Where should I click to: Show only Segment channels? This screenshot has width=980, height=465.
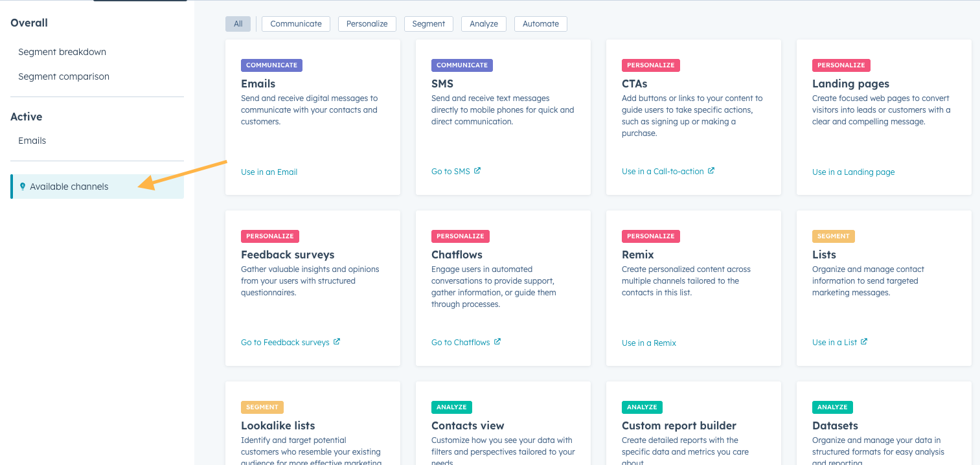pyautogui.click(x=428, y=24)
